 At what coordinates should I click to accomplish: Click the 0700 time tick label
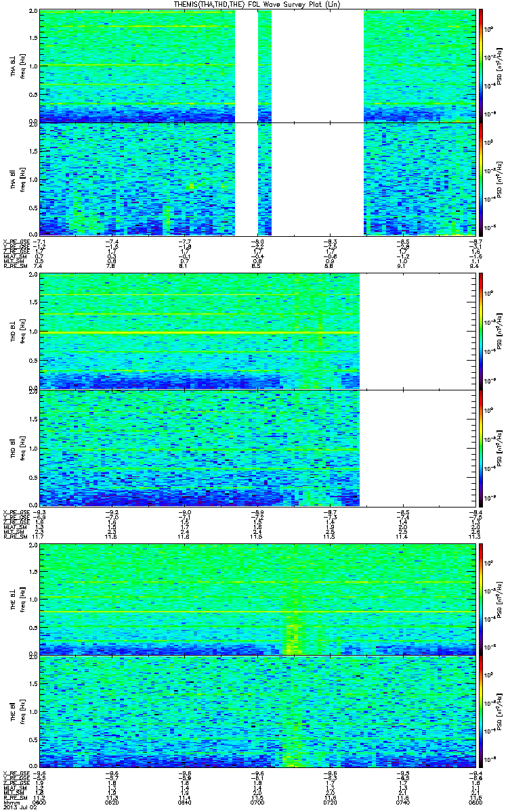point(257,803)
